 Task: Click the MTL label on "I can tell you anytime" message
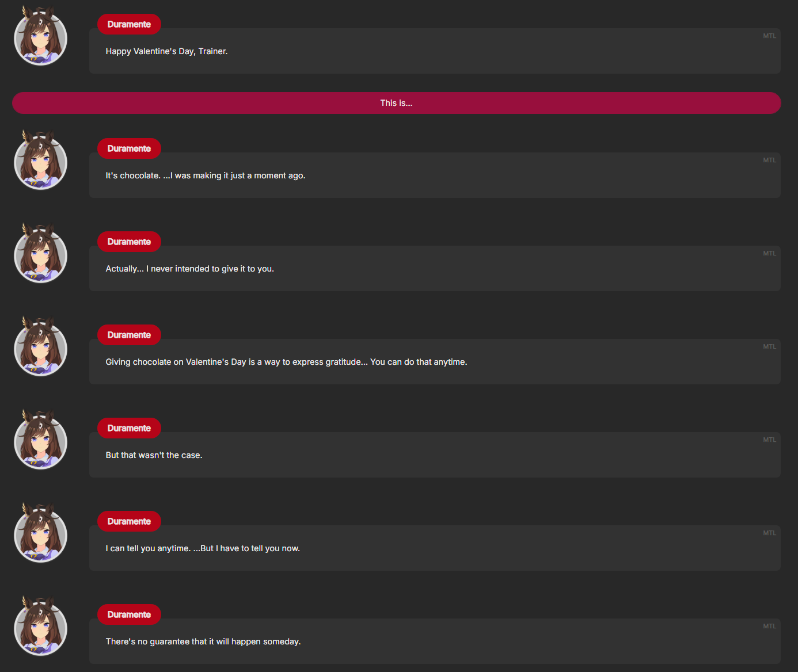[770, 533]
